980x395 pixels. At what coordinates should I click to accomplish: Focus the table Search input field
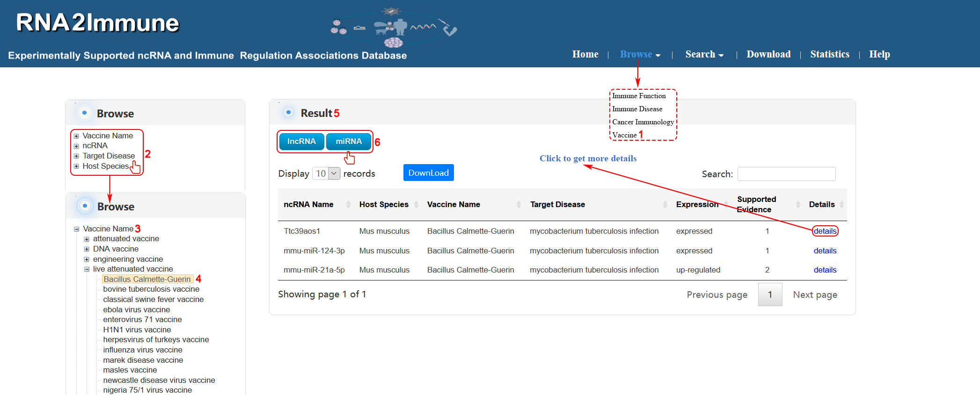[x=786, y=174]
